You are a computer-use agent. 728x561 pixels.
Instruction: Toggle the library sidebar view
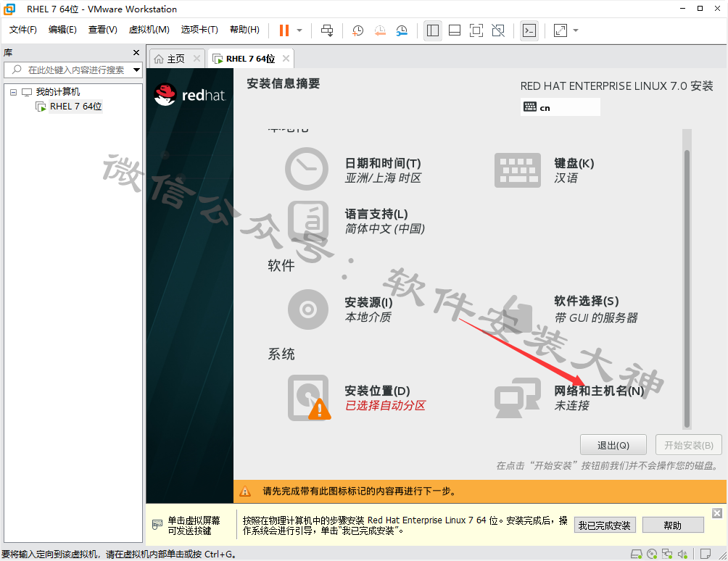pos(433,30)
